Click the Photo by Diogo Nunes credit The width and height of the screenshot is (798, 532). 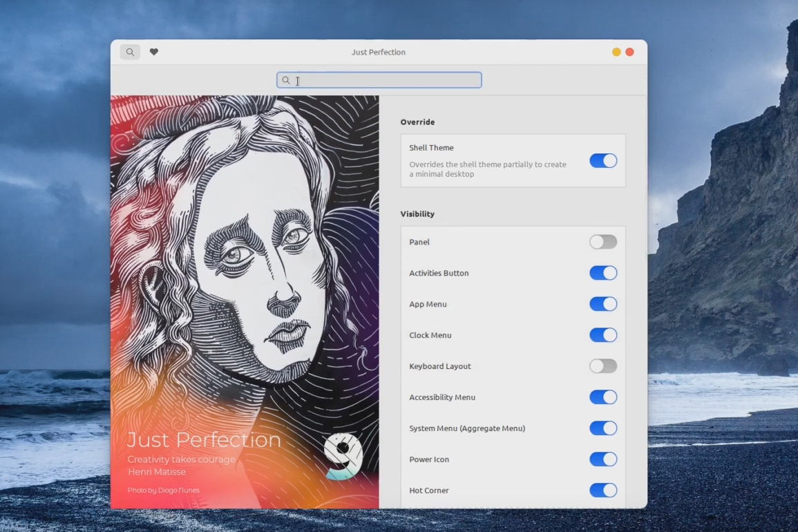coord(163,490)
